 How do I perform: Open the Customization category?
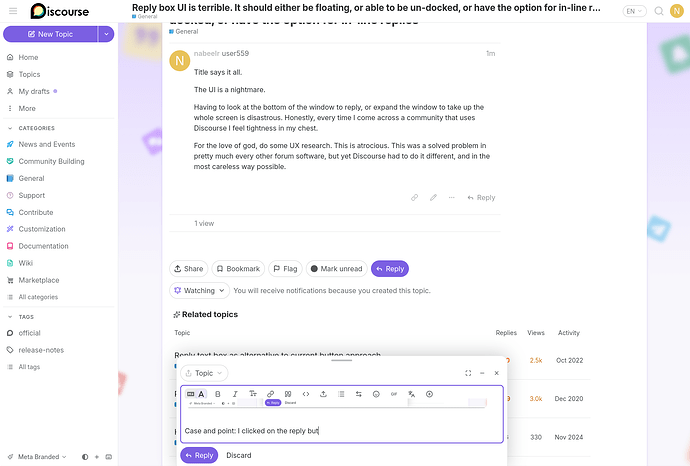coord(42,229)
